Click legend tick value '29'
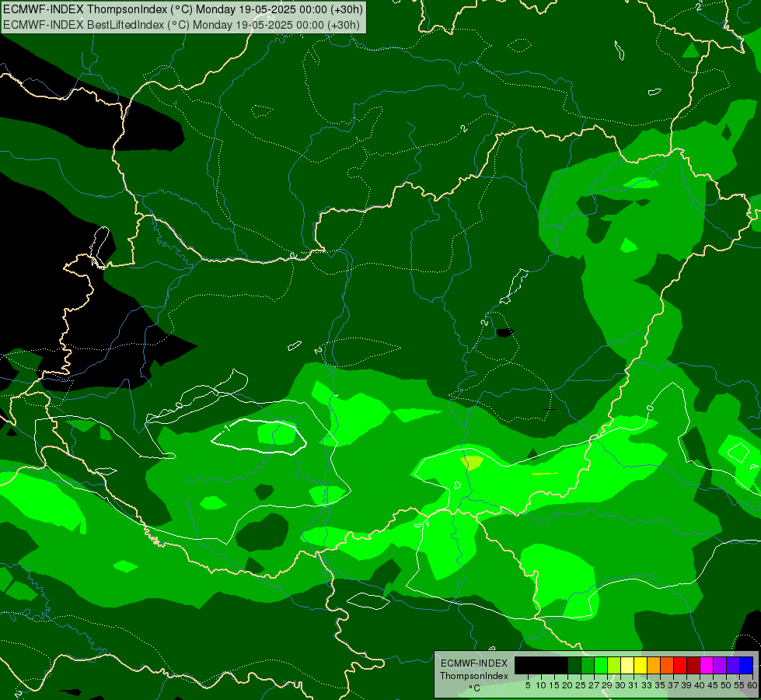The height and width of the screenshot is (700, 761). pos(607,685)
